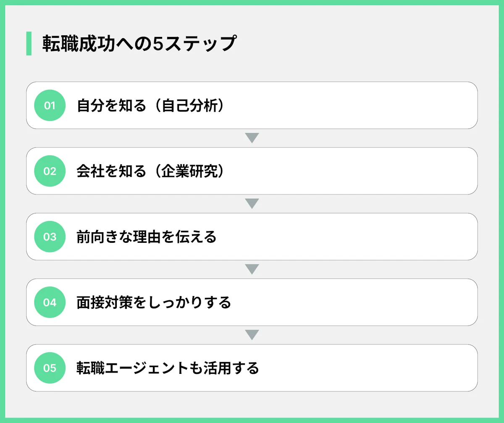Click the arrow below step 01
This screenshot has width=504, height=423.
(252, 138)
